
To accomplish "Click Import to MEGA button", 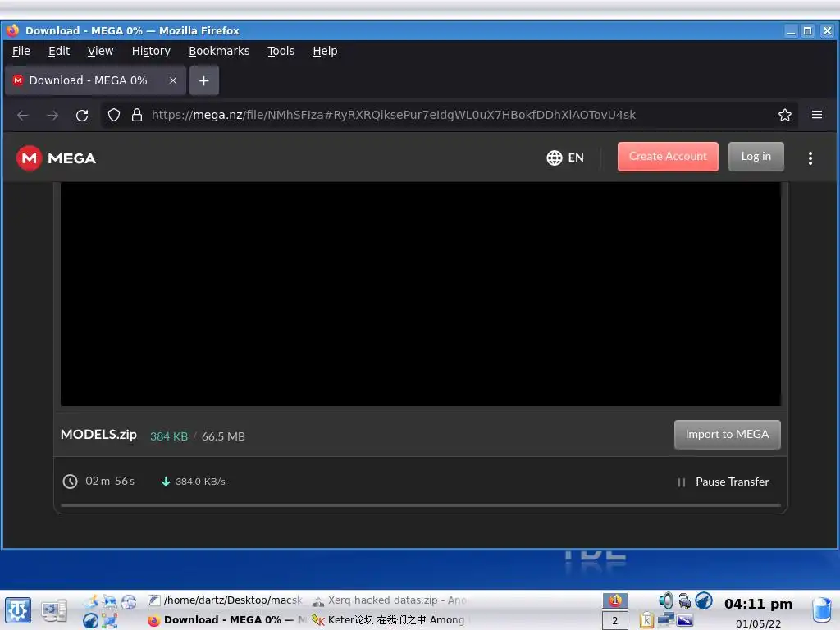I will click(x=727, y=435).
